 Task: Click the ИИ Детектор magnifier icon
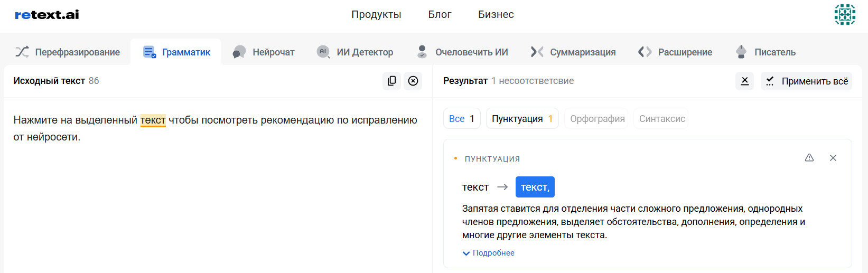[x=323, y=52]
